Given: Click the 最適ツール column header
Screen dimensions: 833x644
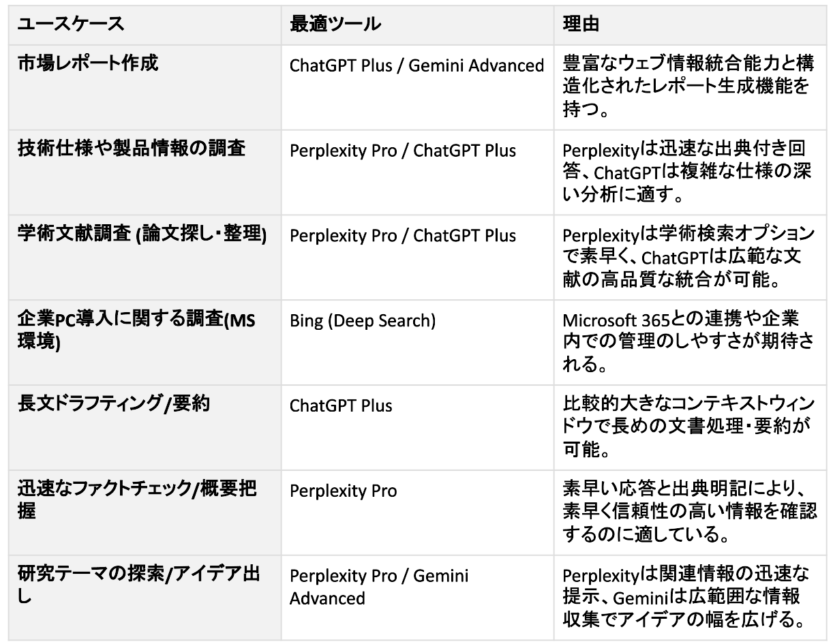Looking at the screenshot, I should [417, 25].
